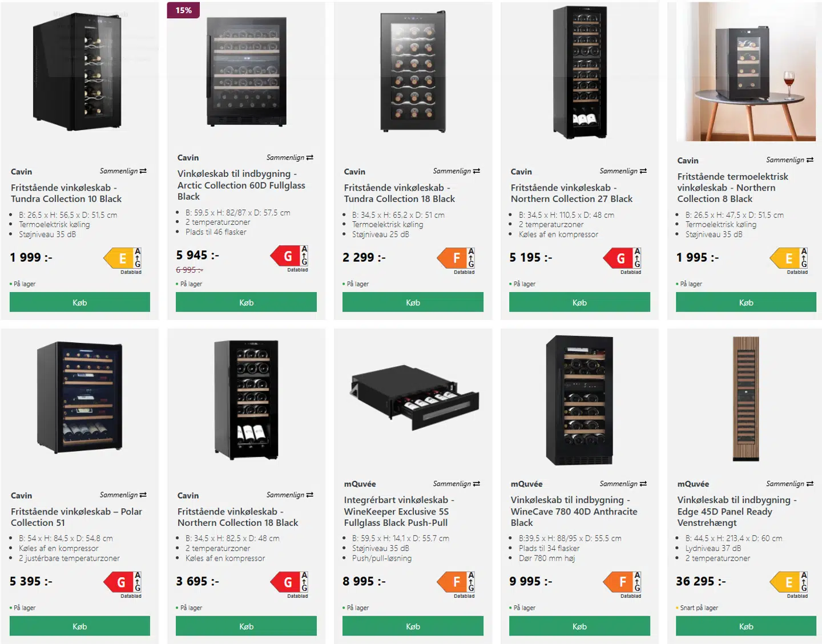Buy the Edge 45D Panel Ready cooler

click(746, 626)
